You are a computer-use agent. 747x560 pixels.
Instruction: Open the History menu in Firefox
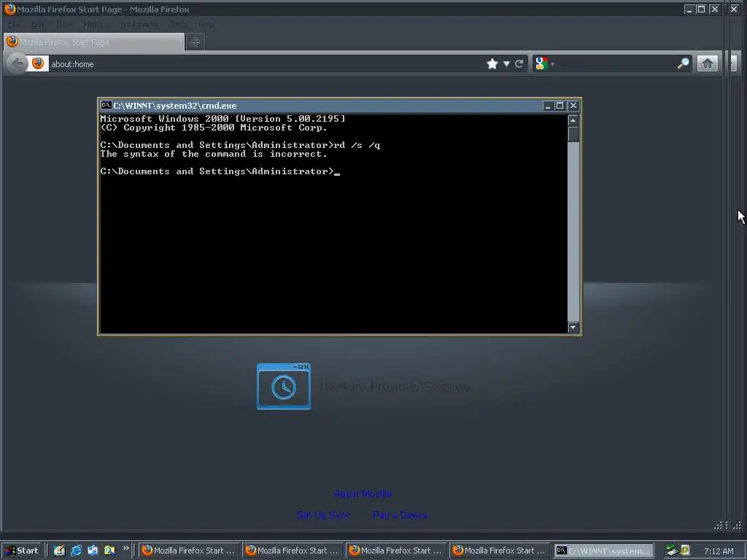point(96,24)
